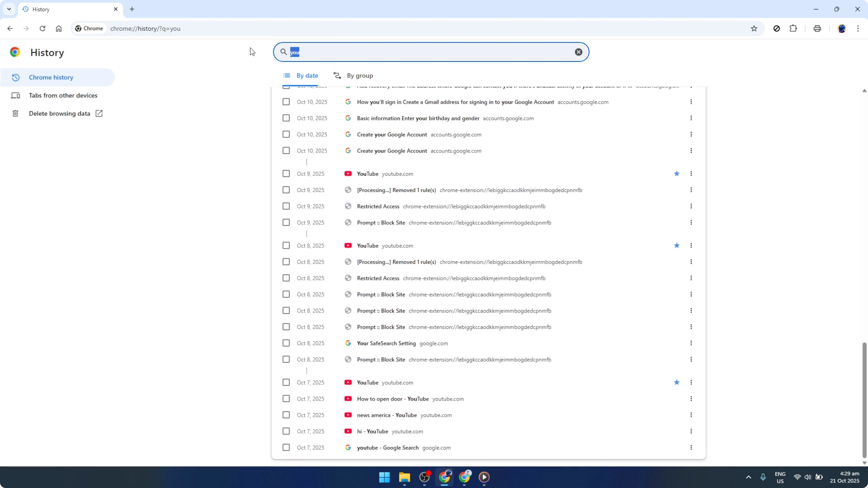868x488 pixels.
Task: Open File Explorer from the taskbar
Action: pos(404,477)
